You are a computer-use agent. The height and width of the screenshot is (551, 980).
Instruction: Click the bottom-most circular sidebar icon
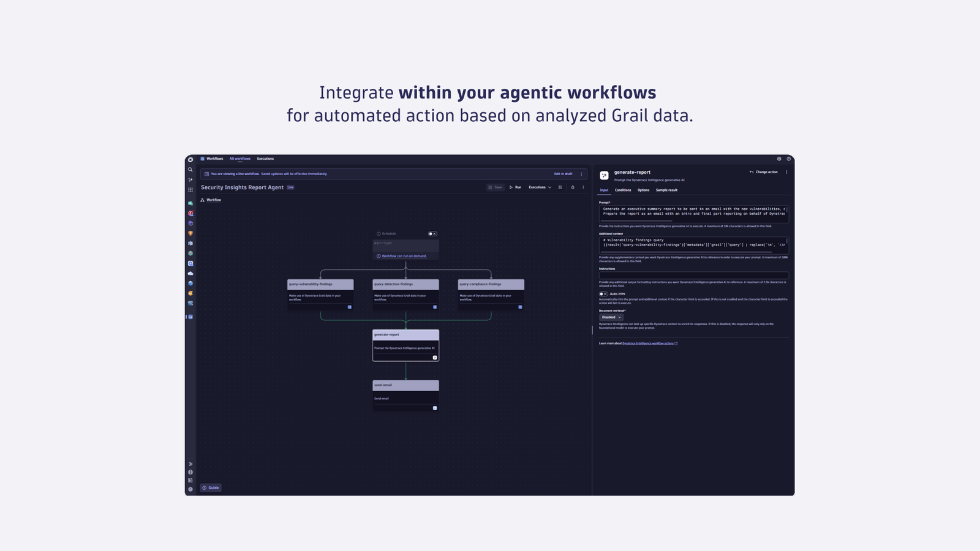(190, 489)
